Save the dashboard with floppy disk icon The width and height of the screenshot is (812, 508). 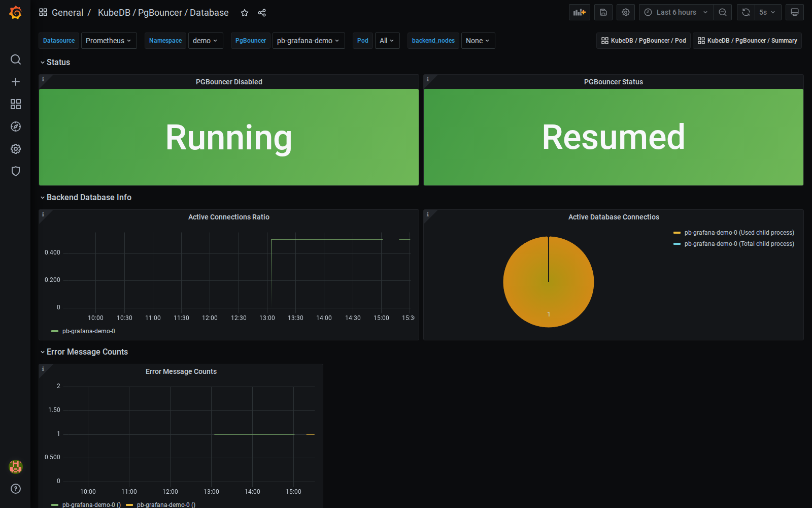tap(603, 12)
